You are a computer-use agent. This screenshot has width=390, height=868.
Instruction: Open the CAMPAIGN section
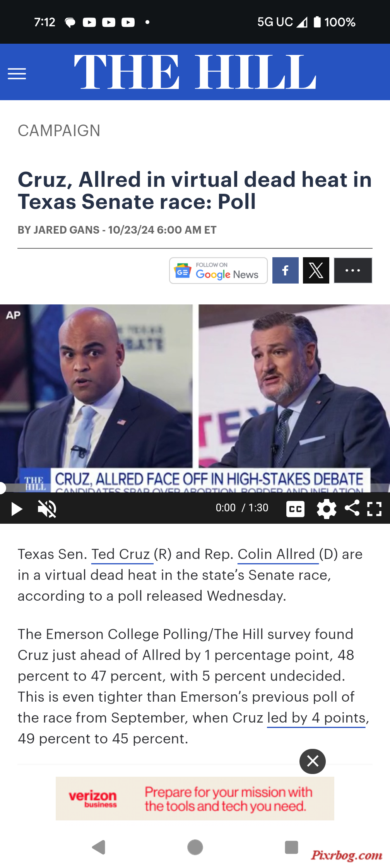pos(59,131)
